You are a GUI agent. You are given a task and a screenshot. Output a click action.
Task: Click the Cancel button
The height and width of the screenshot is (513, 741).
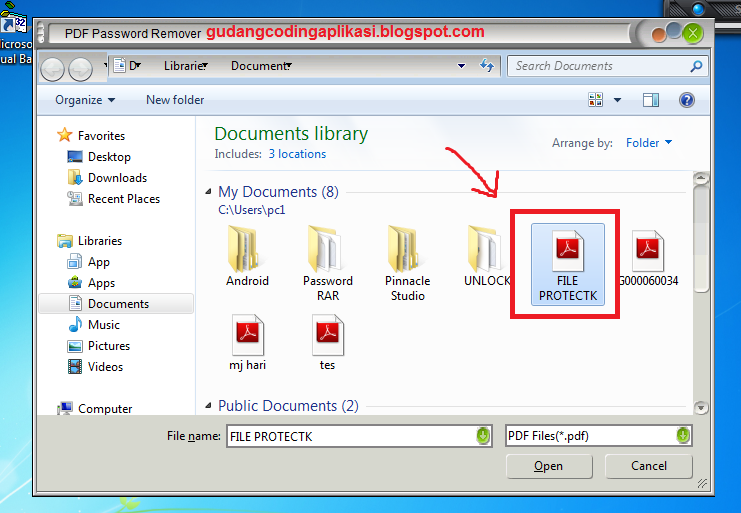(649, 466)
